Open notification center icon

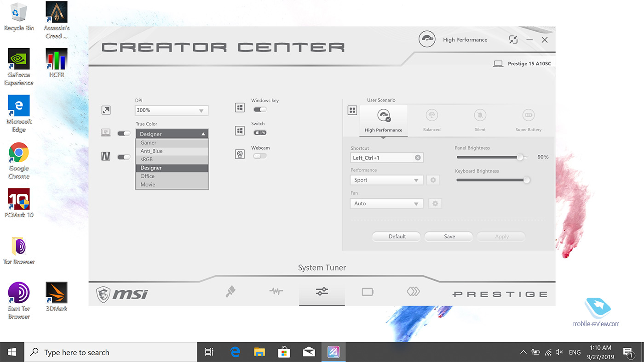pos(628,352)
